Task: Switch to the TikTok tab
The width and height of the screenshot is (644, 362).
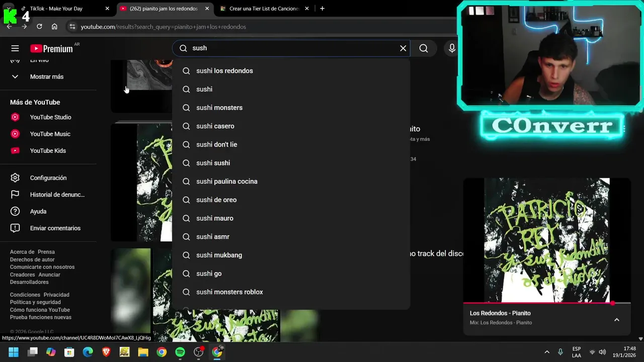Action: pos(63,9)
